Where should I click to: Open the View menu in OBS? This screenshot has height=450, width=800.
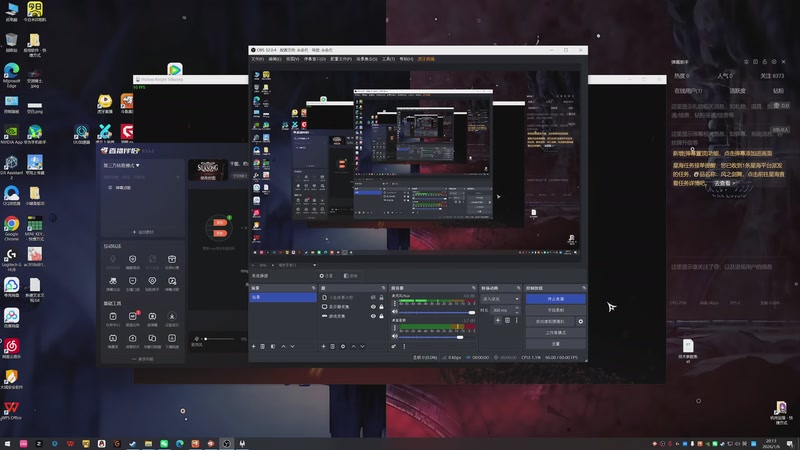(x=292, y=59)
